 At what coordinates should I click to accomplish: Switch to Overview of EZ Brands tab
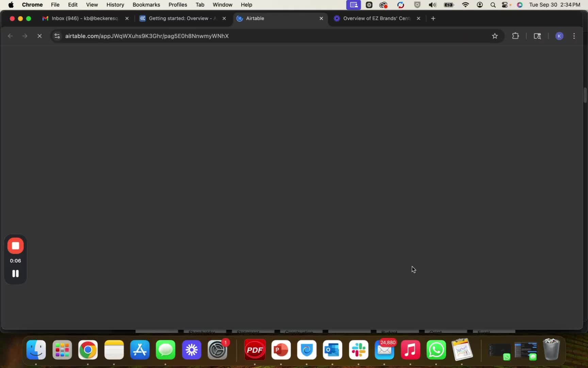click(376, 18)
